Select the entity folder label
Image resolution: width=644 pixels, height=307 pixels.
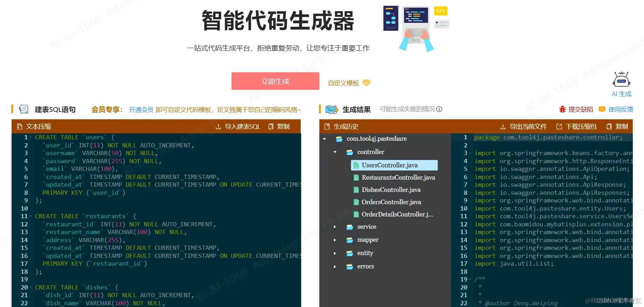tap(365, 253)
